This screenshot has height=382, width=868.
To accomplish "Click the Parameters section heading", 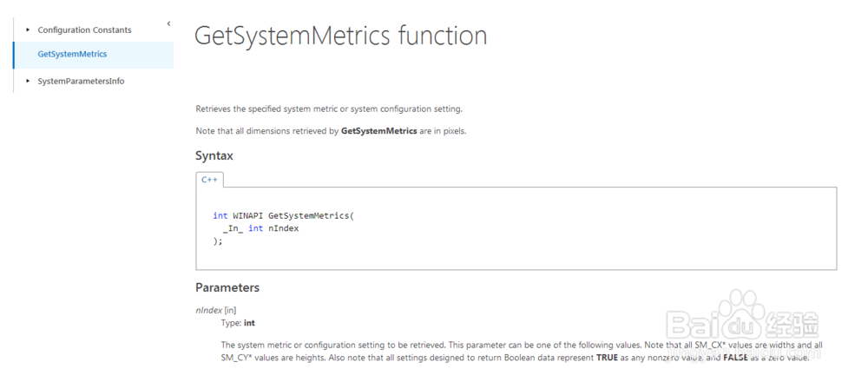I will coord(227,288).
